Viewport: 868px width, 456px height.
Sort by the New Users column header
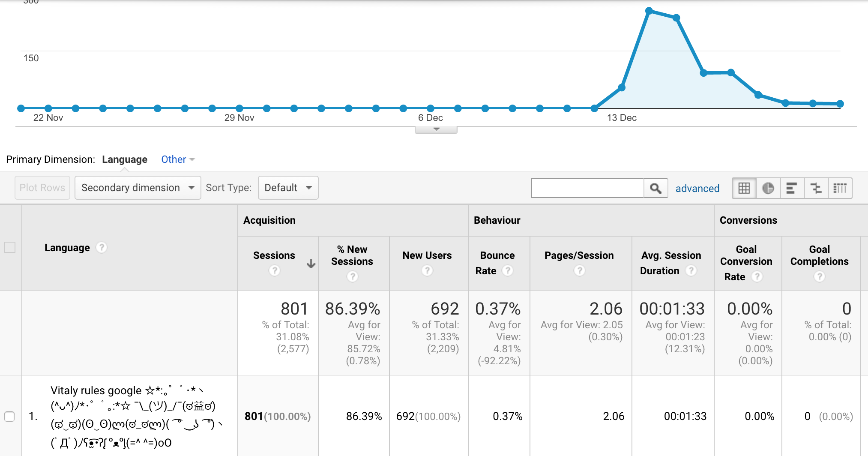pos(427,255)
